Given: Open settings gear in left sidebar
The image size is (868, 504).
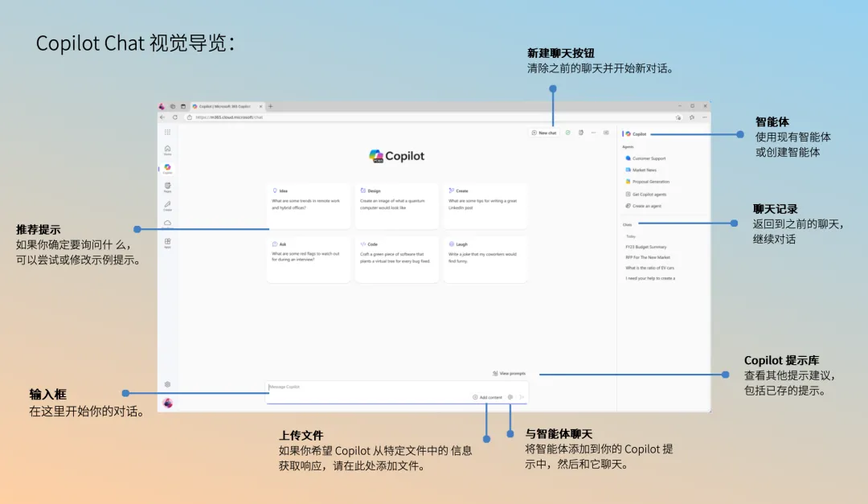Looking at the screenshot, I should (168, 384).
